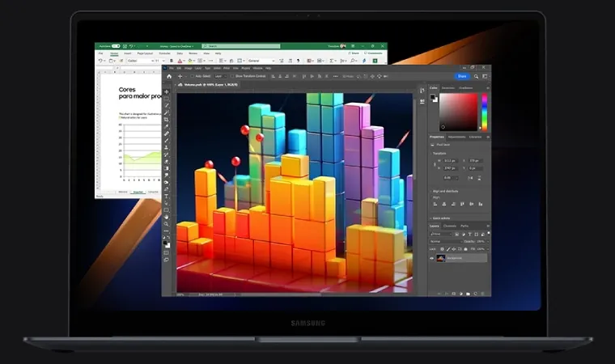Open the Photoshop search magnifier icon
The image size is (615, 364).
[476, 77]
